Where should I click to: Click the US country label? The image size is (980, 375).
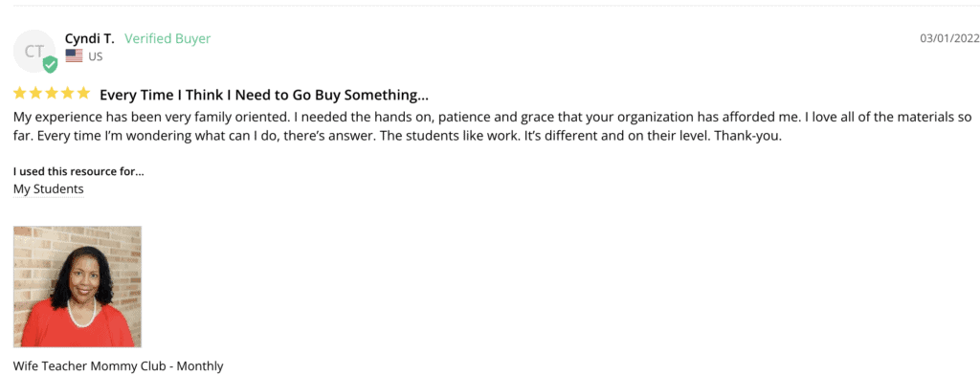[x=95, y=56]
